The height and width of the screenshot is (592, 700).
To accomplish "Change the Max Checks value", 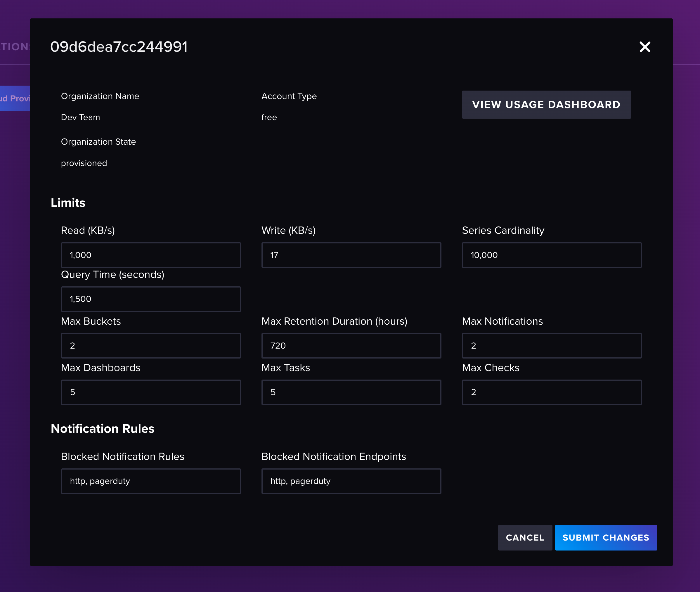I will [x=551, y=392].
